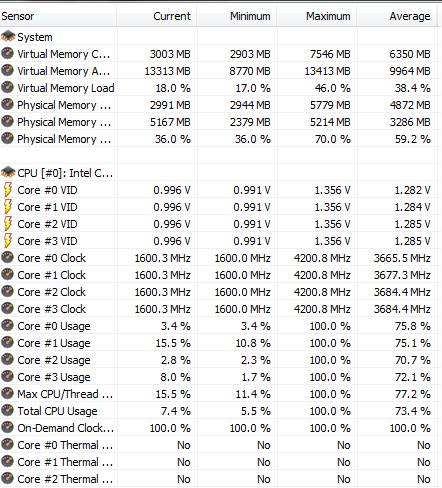442x488 pixels.
Task: Click the Minimum column header
Action: pos(237,16)
